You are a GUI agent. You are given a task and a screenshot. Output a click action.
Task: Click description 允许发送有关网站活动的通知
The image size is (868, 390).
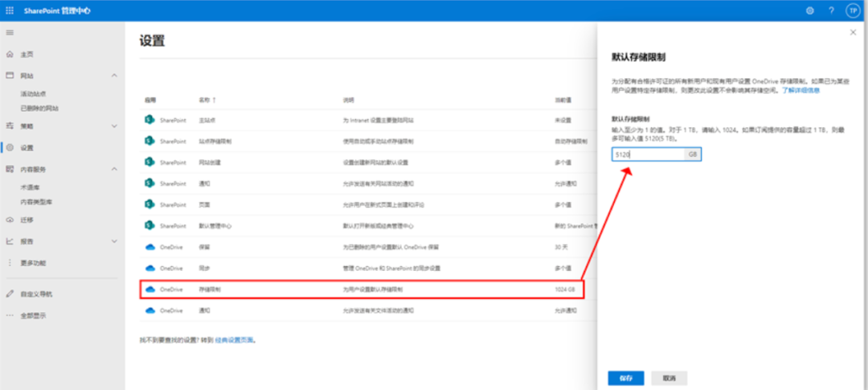pos(378,183)
